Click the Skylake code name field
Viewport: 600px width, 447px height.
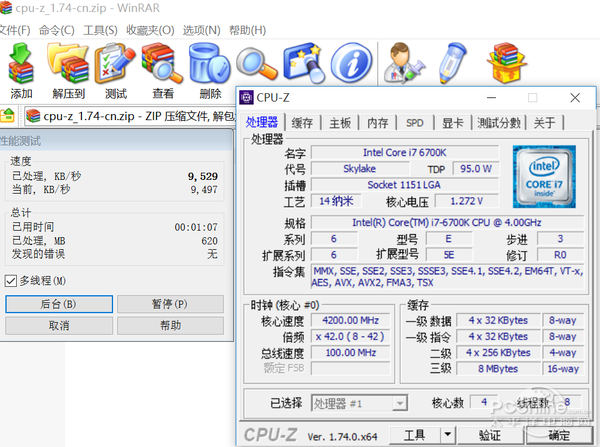click(x=360, y=169)
